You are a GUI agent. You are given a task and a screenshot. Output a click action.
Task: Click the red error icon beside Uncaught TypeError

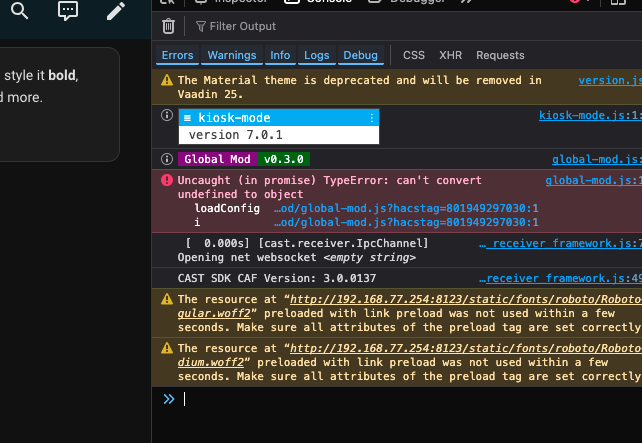point(167,181)
